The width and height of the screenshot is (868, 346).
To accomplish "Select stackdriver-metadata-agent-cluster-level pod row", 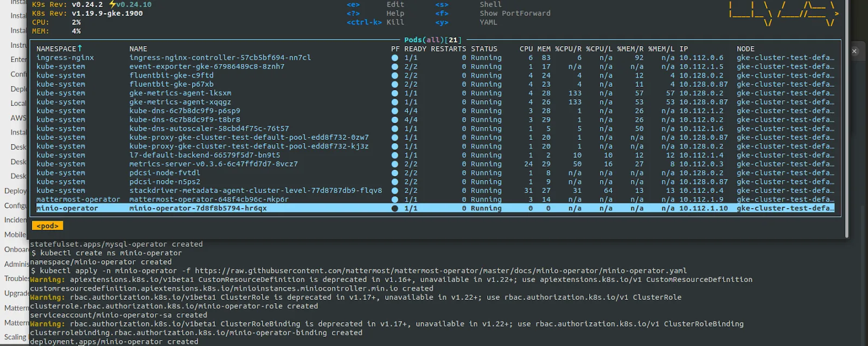I will click(x=435, y=190).
